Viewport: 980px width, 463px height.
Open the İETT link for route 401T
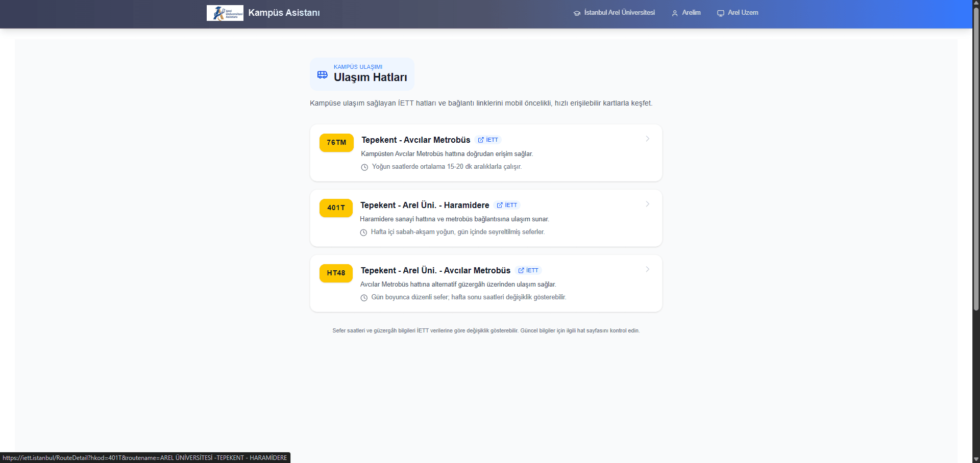coord(507,205)
